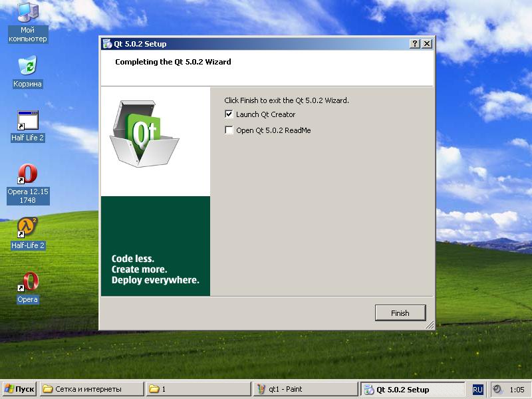Click the help question mark button in the title bar
This screenshot has height=399, width=532.
414,44
